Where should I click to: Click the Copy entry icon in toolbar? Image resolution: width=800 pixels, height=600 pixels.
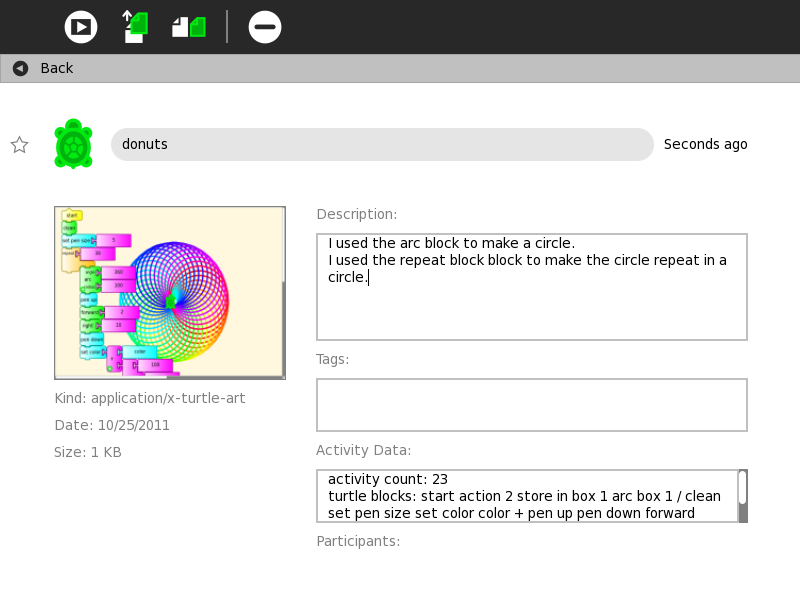135,27
